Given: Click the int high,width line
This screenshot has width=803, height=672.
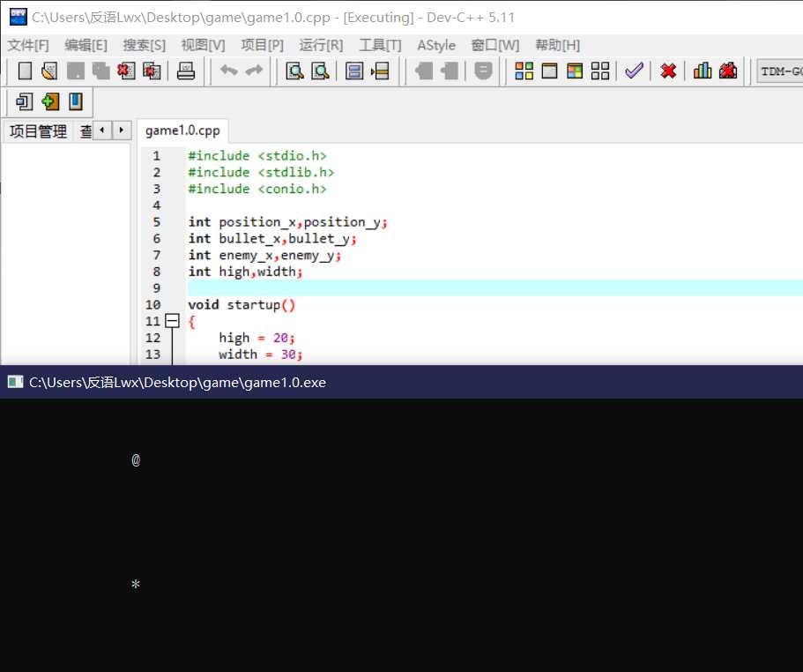Looking at the screenshot, I should pyautogui.click(x=245, y=272).
